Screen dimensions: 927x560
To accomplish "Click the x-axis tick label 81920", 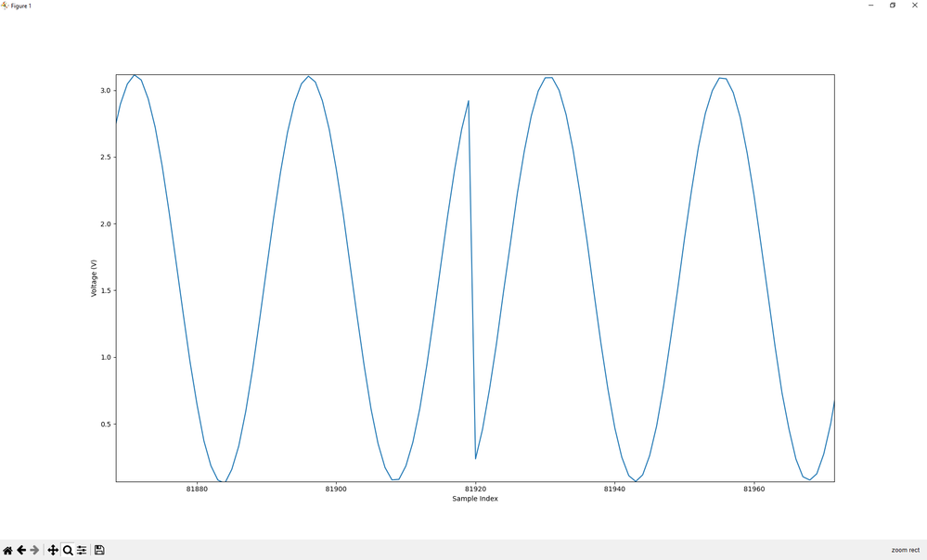I will point(475,490).
